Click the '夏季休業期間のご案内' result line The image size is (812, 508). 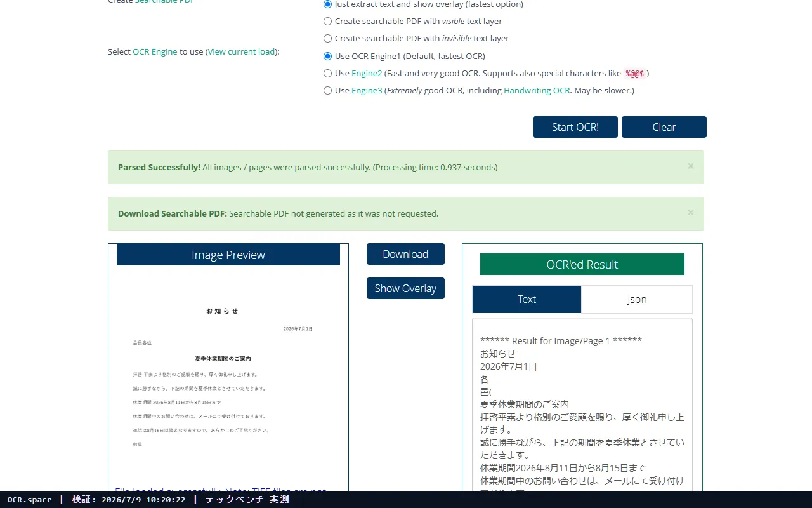tap(525, 404)
